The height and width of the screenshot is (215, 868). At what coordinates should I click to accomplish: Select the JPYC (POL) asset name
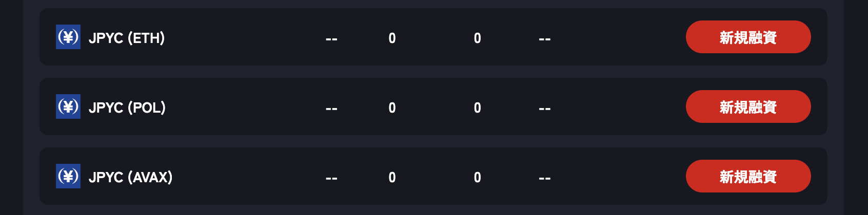pyautogui.click(x=127, y=107)
